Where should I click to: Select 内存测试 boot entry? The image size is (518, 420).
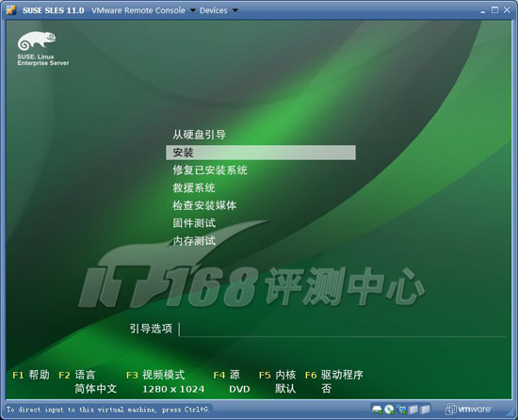(194, 241)
